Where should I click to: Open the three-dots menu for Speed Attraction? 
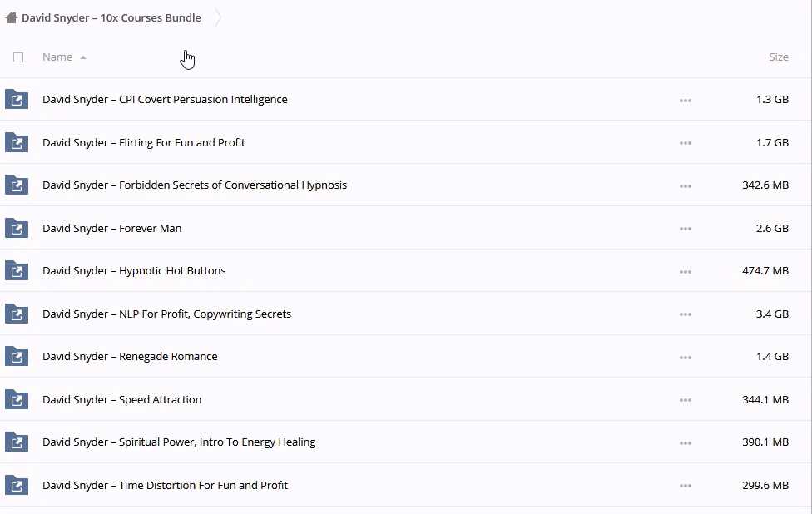tap(685, 400)
